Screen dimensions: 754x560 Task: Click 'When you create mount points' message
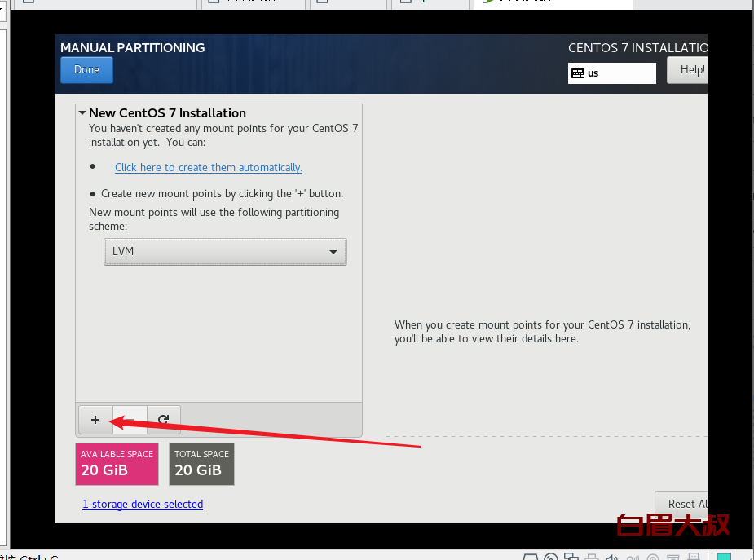542,332
